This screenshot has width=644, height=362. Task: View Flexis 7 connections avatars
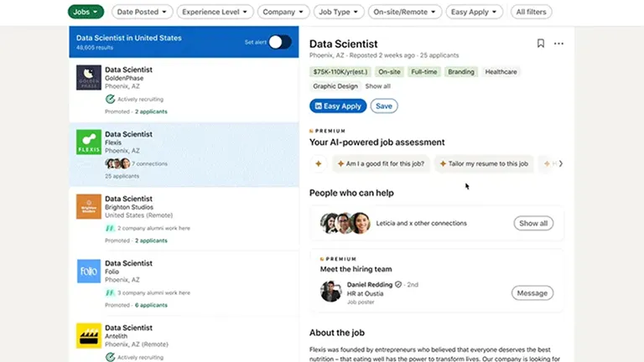117,163
